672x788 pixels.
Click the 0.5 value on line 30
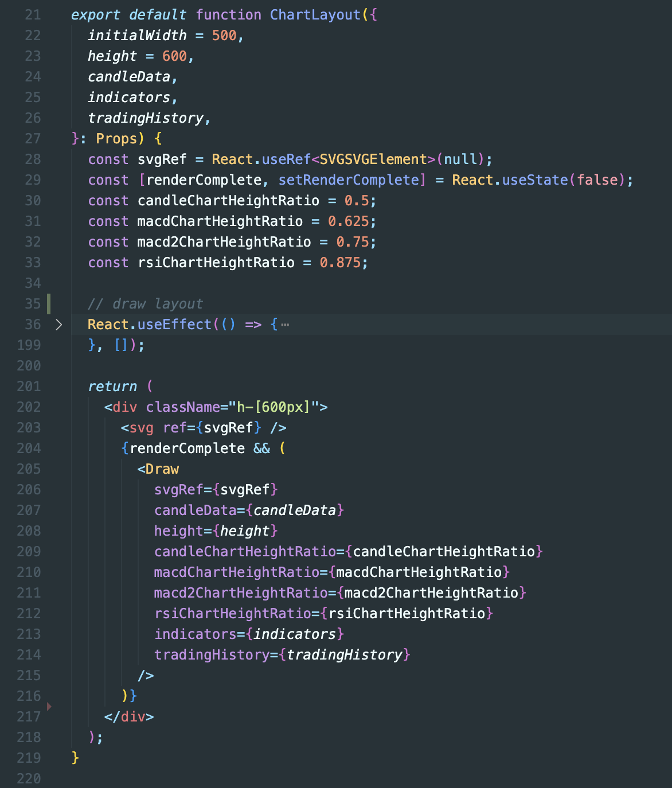click(357, 201)
